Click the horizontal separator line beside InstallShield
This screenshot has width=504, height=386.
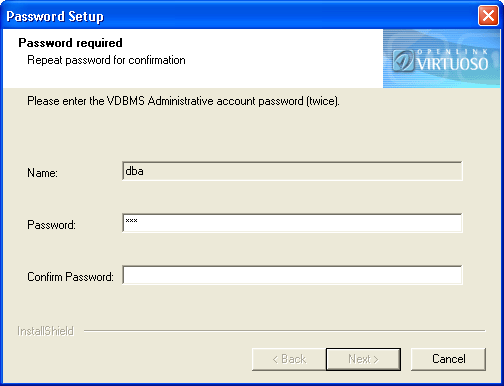click(285, 331)
